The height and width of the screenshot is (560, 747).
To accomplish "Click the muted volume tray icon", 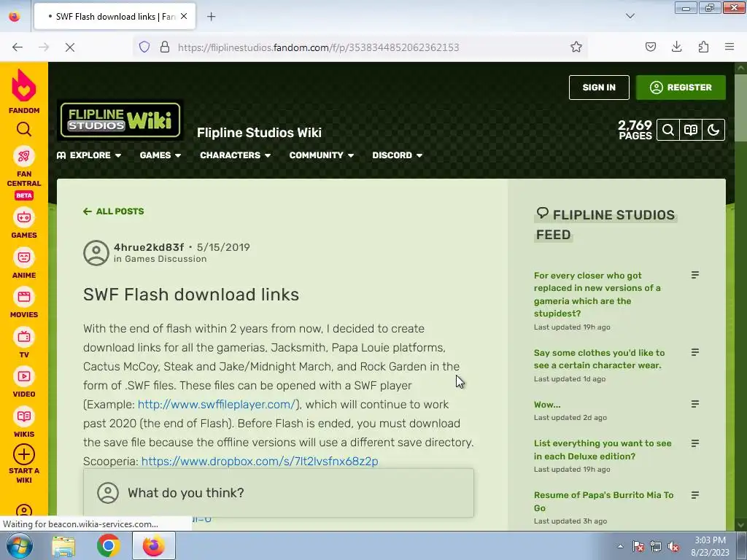I will pos(673,547).
